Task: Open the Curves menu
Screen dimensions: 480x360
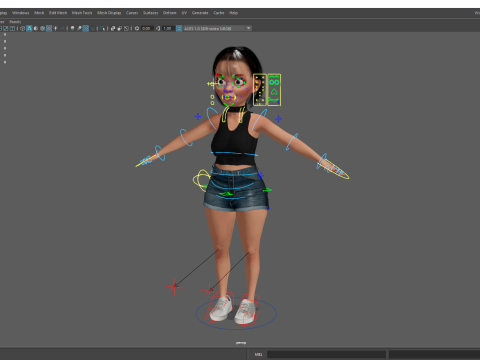Action: (x=132, y=13)
